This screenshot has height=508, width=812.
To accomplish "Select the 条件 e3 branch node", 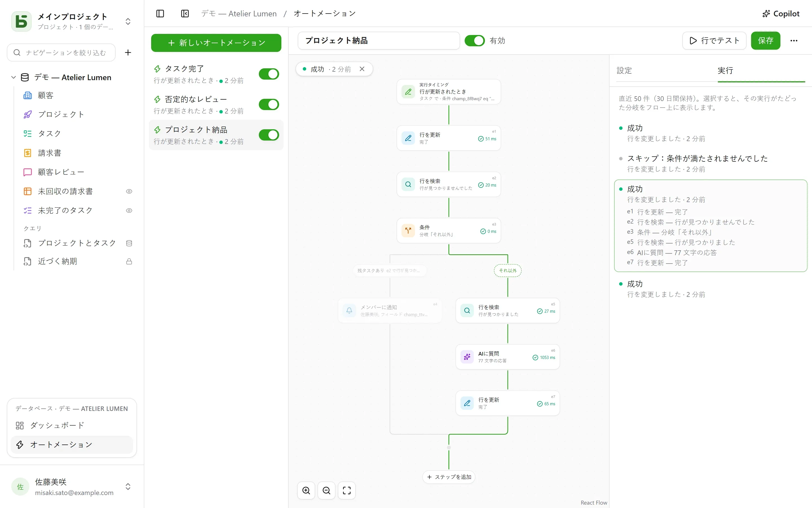I will coord(449,231).
